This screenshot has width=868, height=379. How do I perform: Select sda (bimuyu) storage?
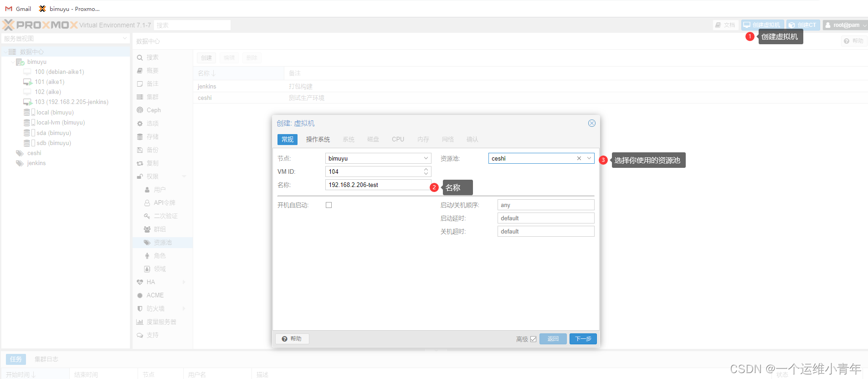coord(54,133)
